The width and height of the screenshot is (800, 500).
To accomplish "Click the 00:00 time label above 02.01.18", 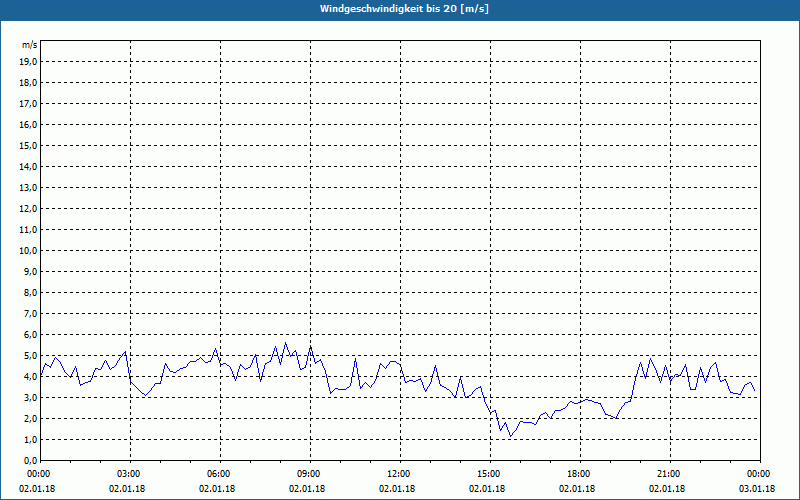I will (x=38, y=474).
